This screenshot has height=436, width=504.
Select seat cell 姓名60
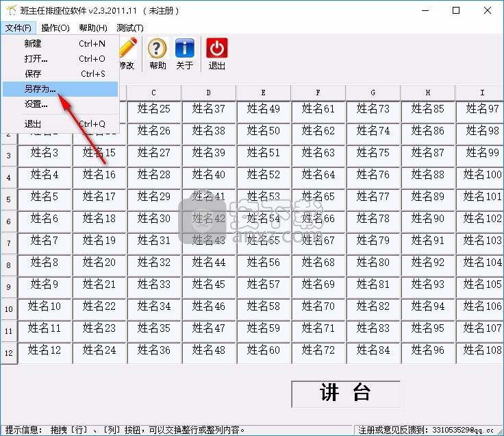pyautogui.click(x=264, y=353)
